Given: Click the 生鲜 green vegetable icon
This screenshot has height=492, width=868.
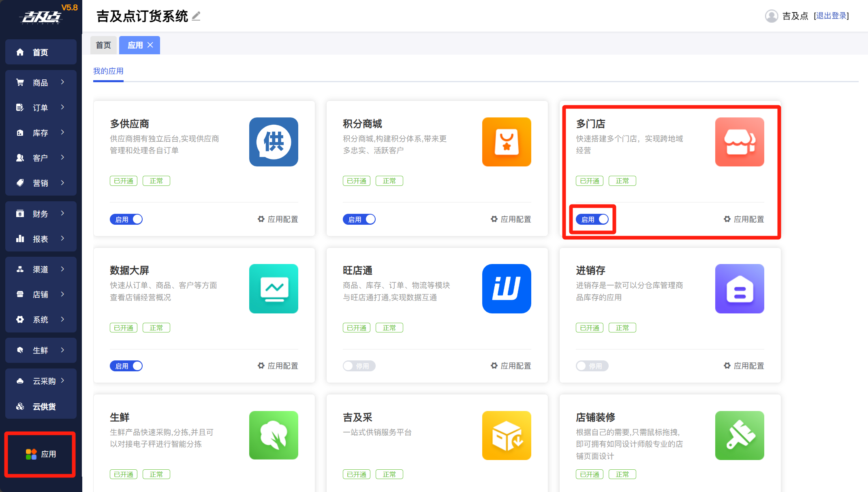Looking at the screenshot, I should 274,435.
